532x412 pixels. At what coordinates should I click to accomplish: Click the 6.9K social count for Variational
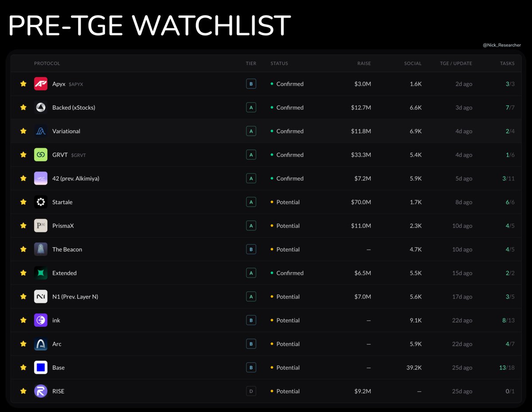pos(416,131)
